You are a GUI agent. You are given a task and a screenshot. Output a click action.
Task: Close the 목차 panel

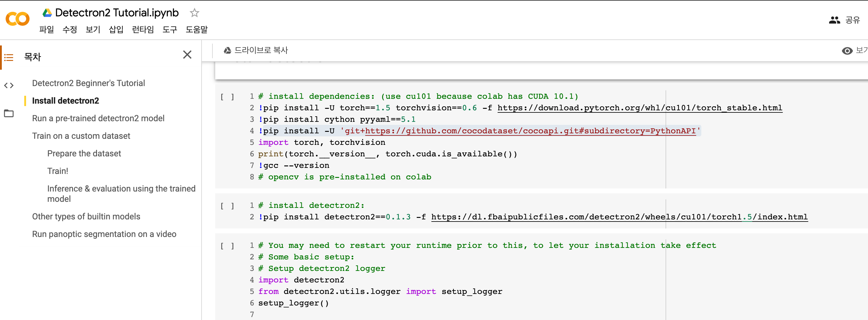coord(187,55)
